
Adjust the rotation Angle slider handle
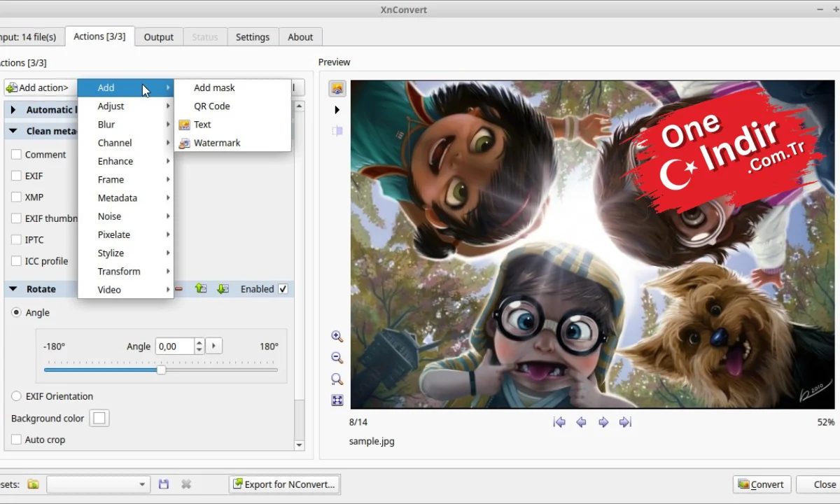tap(161, 370)
